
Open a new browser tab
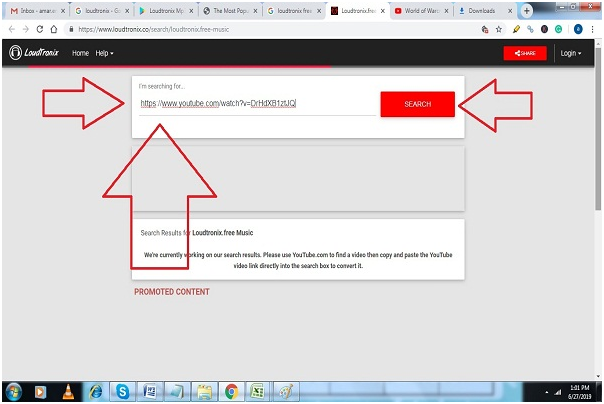click(x=527, y=11)
